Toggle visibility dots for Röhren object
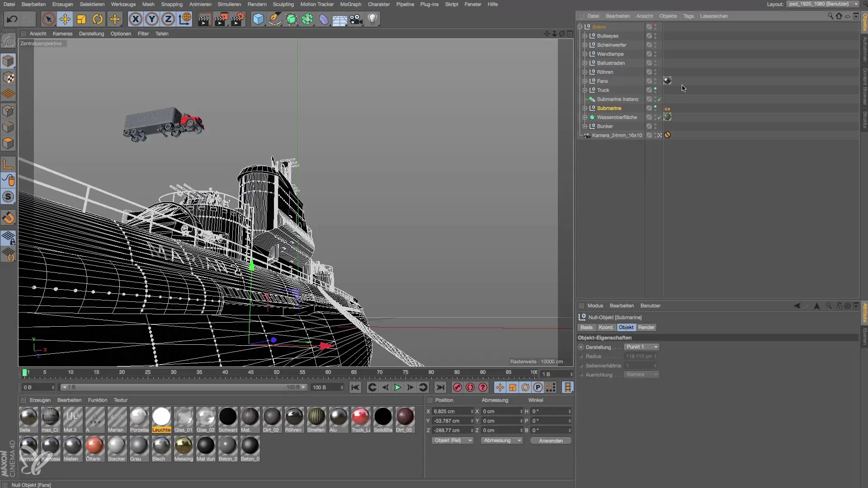Screen dimensions: 868x488 (655, 72)
